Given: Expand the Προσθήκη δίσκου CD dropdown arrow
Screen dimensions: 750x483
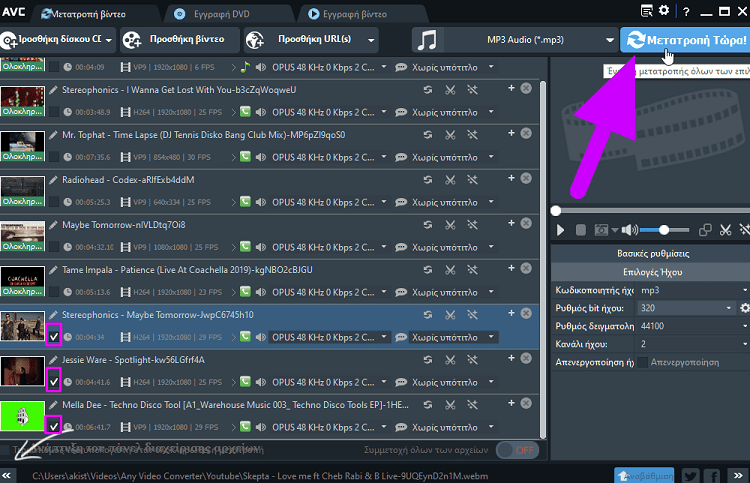Looking at the screenshot, I should point(109,40).
